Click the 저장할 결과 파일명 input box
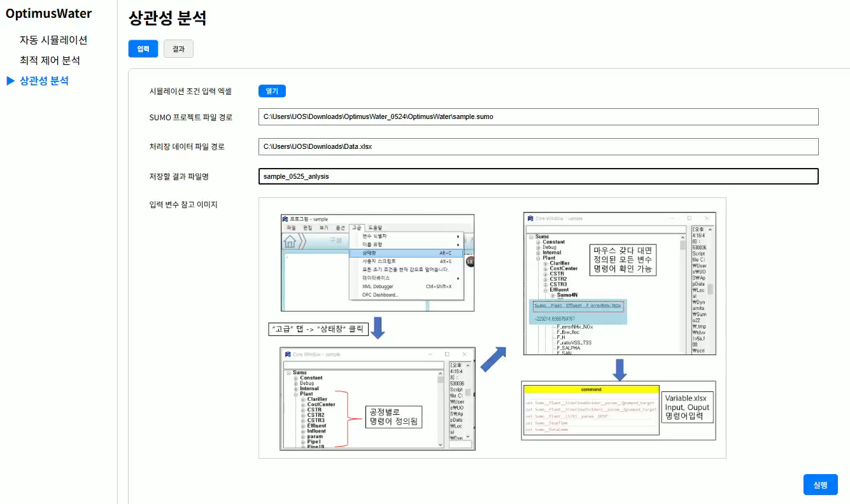 point(538,176)
